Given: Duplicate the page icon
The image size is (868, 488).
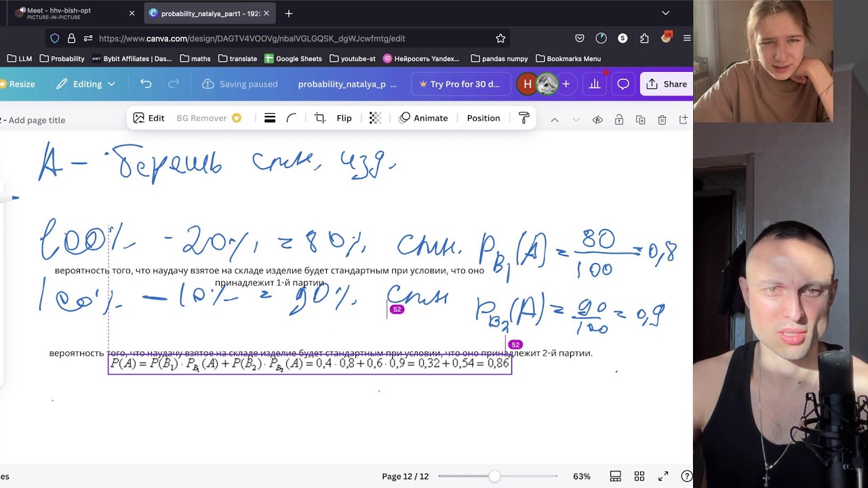Looking at the screenshot, I should click(x=640, y=120).
